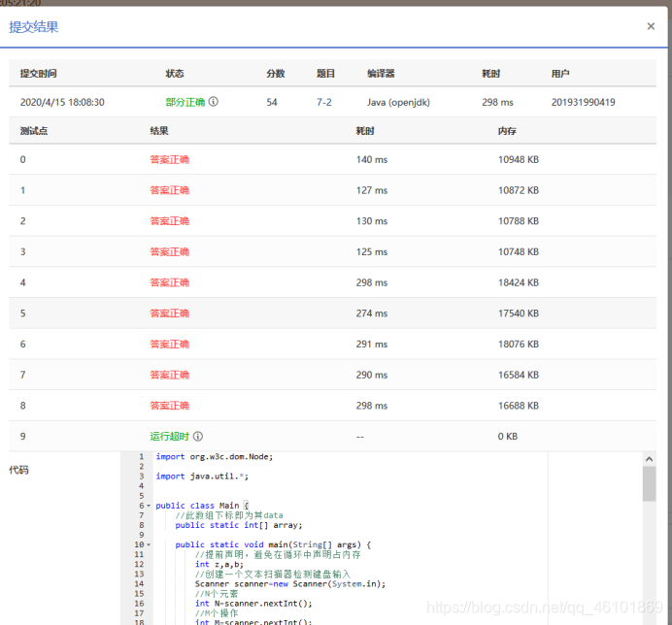672x625 pixels.
Task: Click the code scrollbar up arrow
Action: click(x=650, y=459)
